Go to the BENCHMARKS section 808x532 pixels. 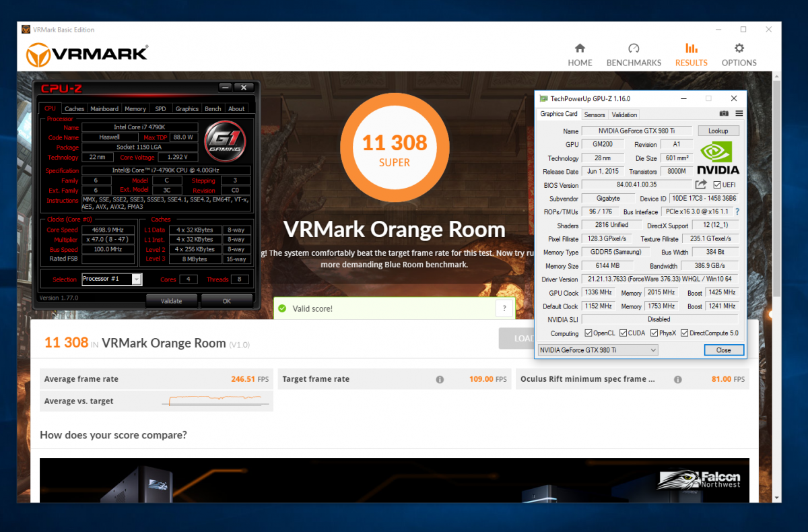click(634, 55)
